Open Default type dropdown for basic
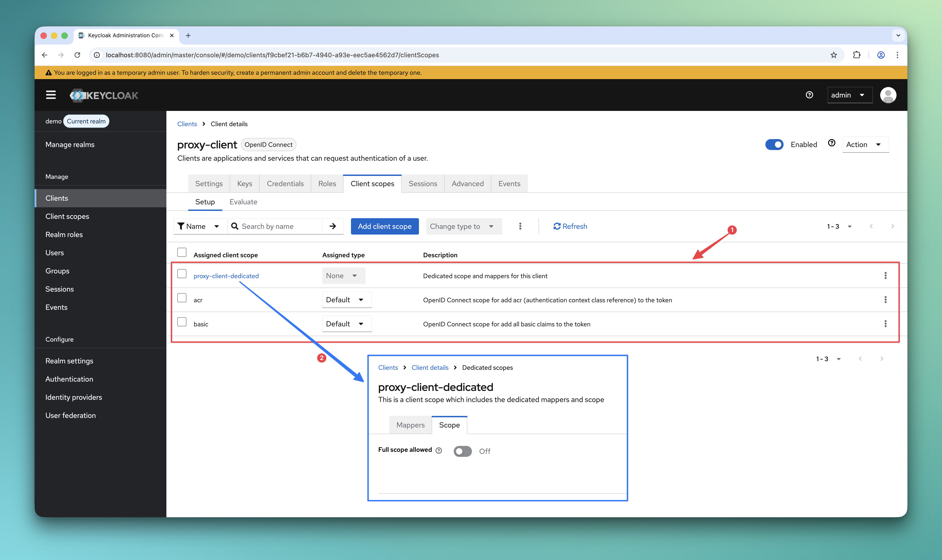 pos(347,324)
